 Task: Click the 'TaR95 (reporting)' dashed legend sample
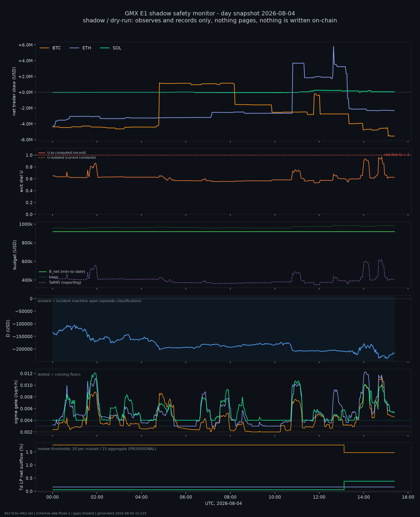[43, 282]
